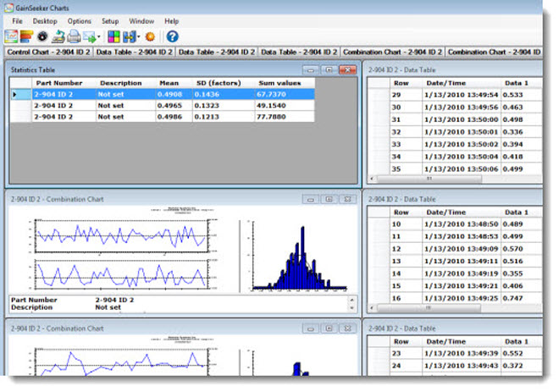Click the blue floppy disk save icon
This screenshot has height=392, width=559.
(130, 36)
